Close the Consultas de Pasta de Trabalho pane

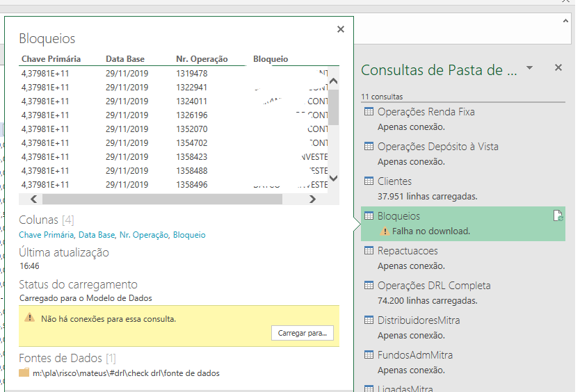[x=558, y=67]
